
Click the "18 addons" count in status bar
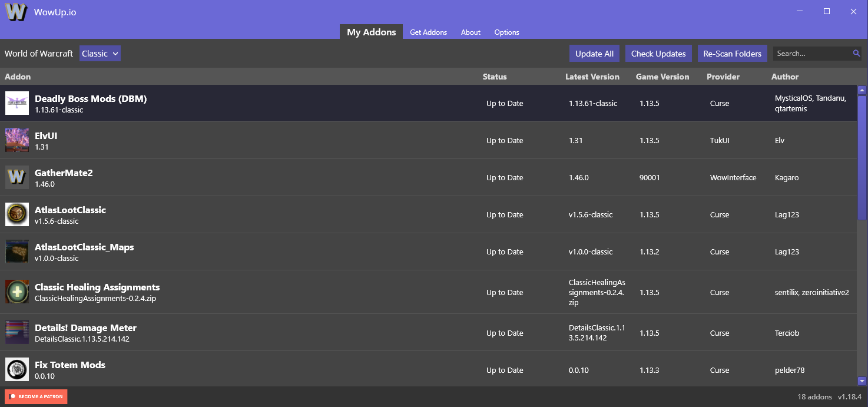pyautogui.click(x=815, y=396)
